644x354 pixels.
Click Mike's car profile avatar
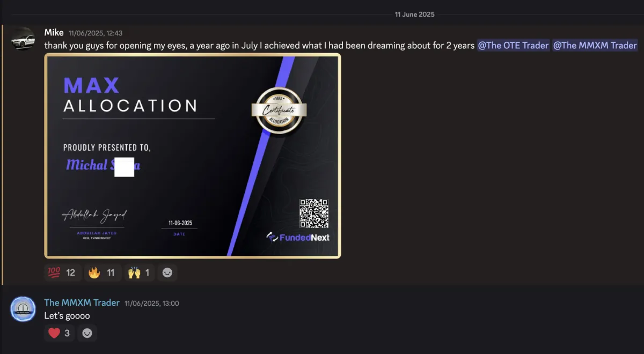[x=23, y=39]
